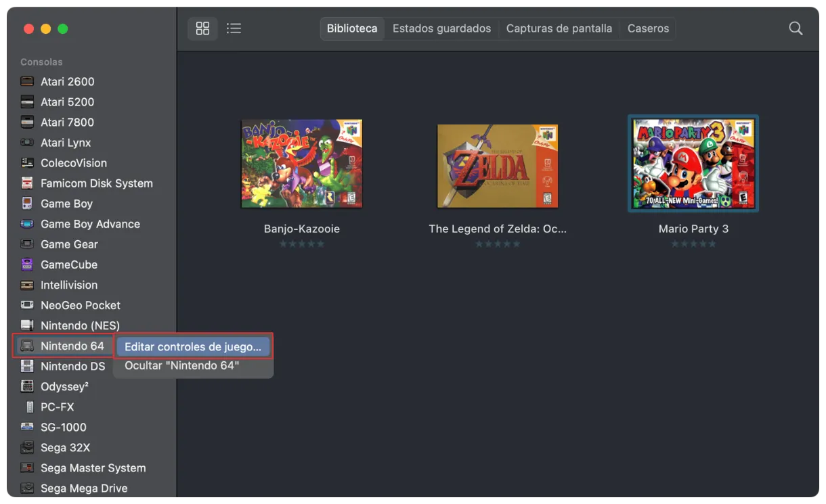The height and width of the screenshot is (504, 826).
Task: Click the Atari 2600 console icon
Action: (x=27, y=81)
